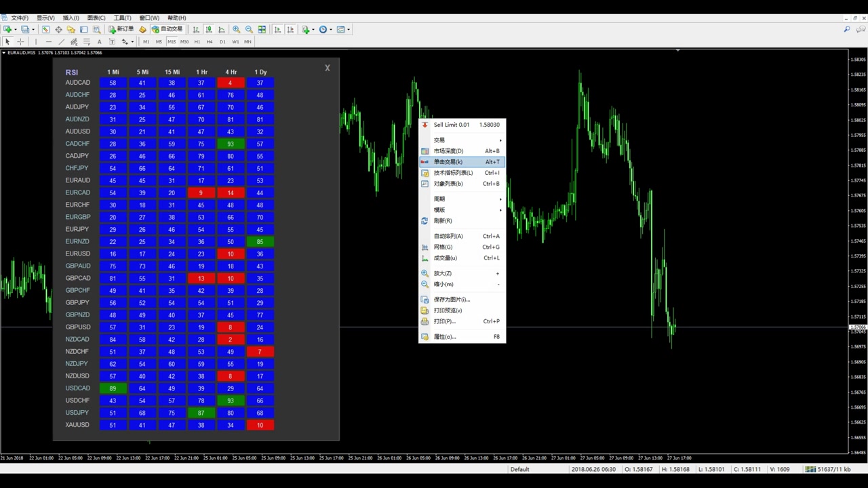Select the Horizontal Line drawing tool

click(x=48, y=42)
